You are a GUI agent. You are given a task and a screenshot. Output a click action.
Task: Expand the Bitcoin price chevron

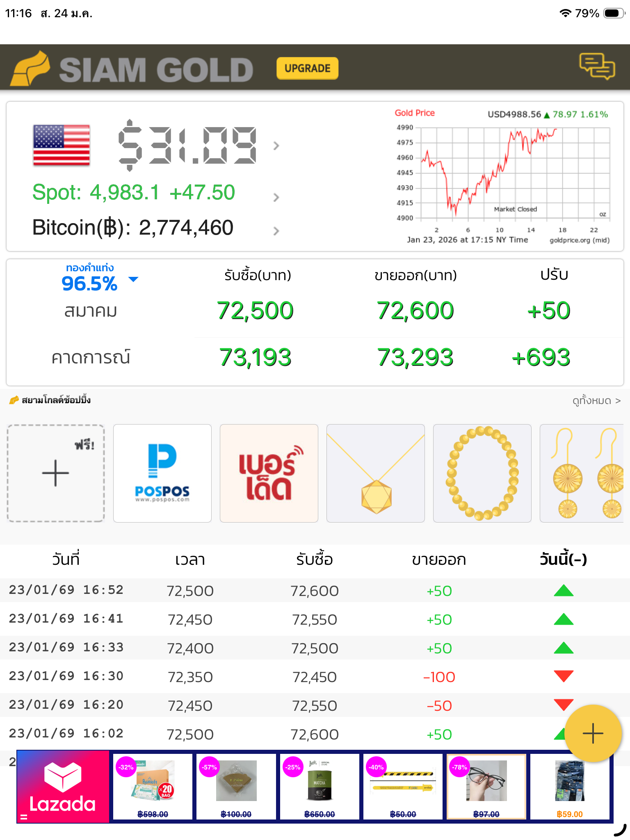pos(276,231)
